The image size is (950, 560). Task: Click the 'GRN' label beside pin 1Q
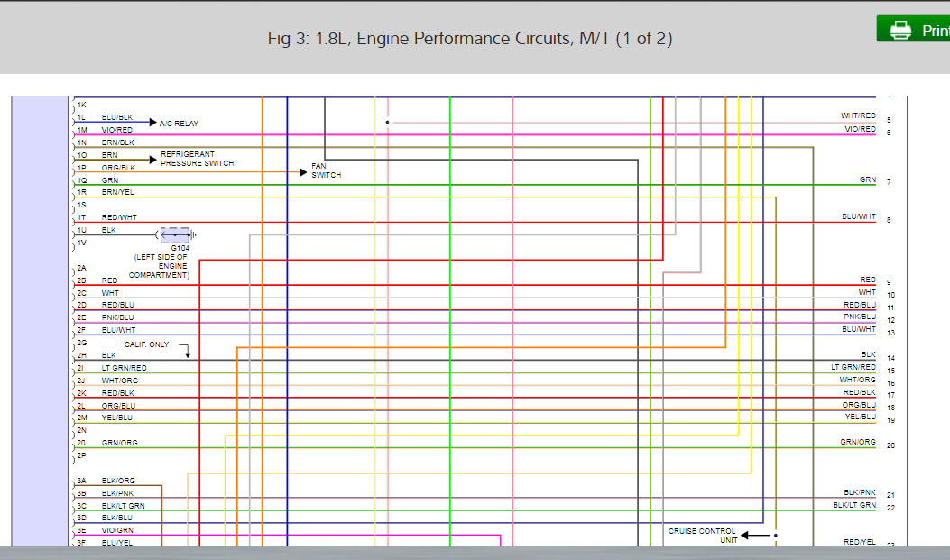110,180
